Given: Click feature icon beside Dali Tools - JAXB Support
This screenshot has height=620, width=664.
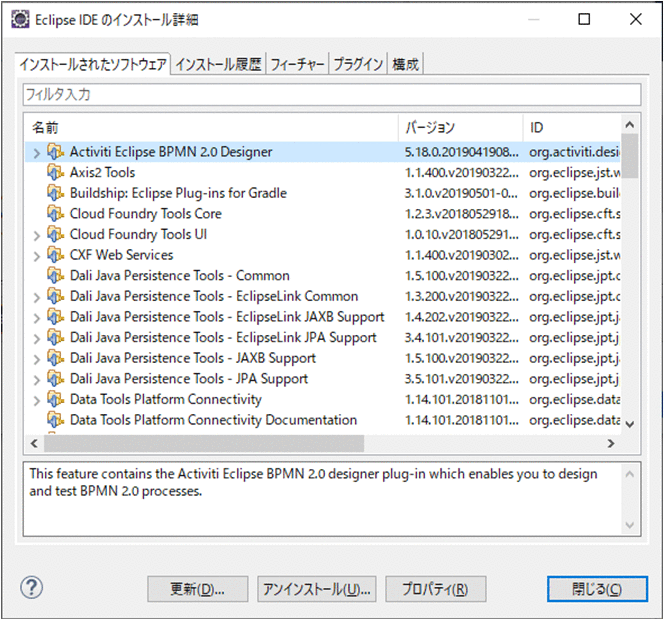Looking at the screenshot, I should pyautogui.click(x=55, y=358).
